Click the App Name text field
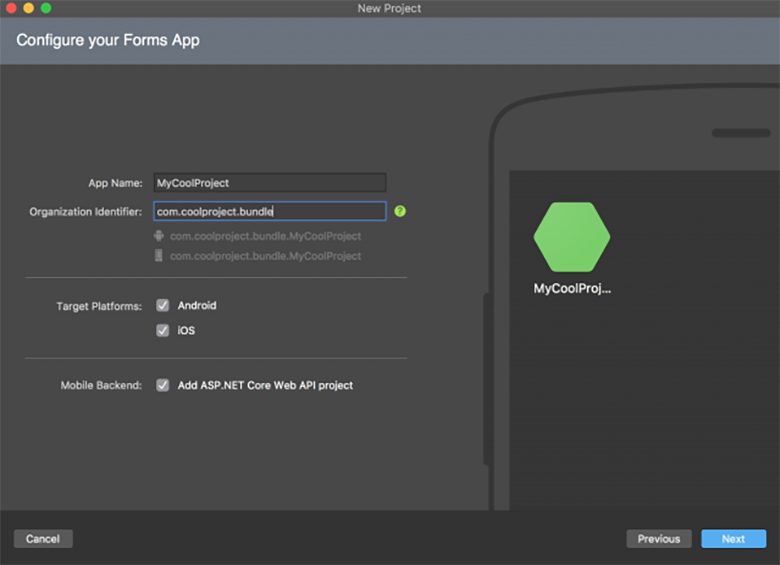The height and width of the screenshot is (565, 780). [270, 183]
